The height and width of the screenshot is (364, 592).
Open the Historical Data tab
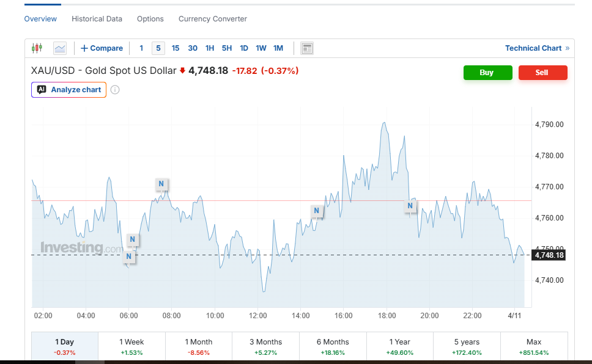(97, 19)
